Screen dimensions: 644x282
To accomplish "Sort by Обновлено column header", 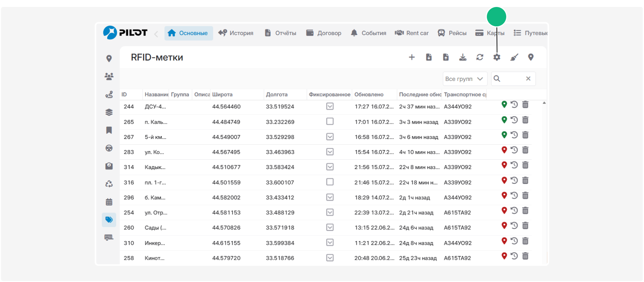I will point(375,94).
